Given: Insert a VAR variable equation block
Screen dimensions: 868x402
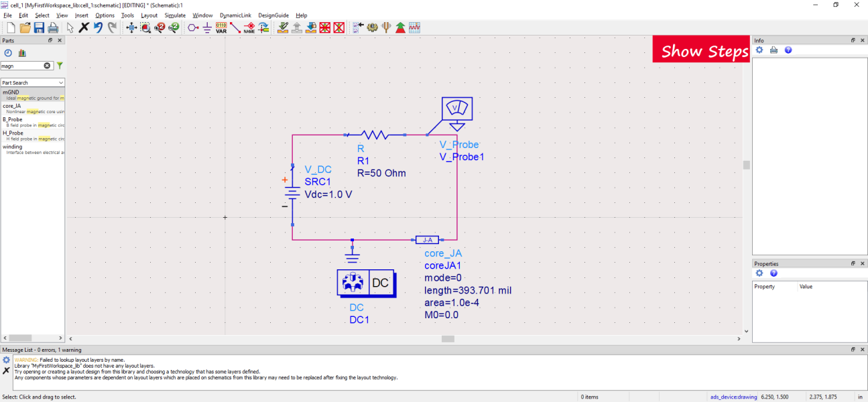Looking at the screenshot, I should [221, 27].
